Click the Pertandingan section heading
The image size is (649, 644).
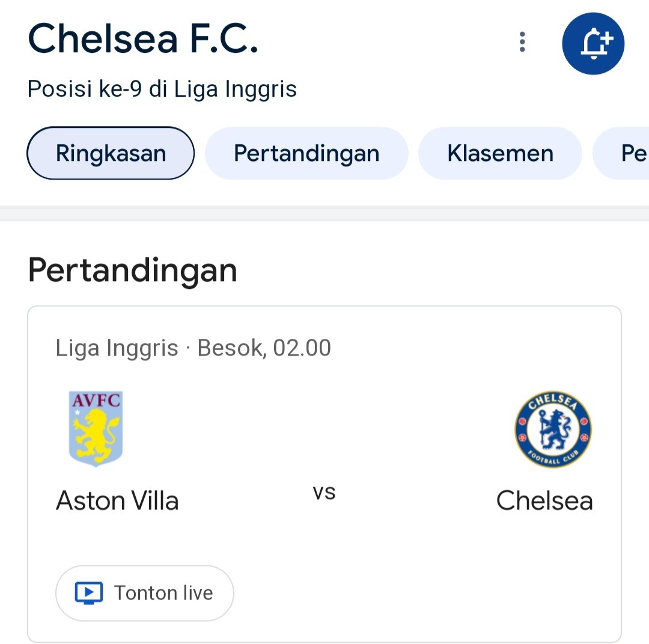(x=132, y=270)
